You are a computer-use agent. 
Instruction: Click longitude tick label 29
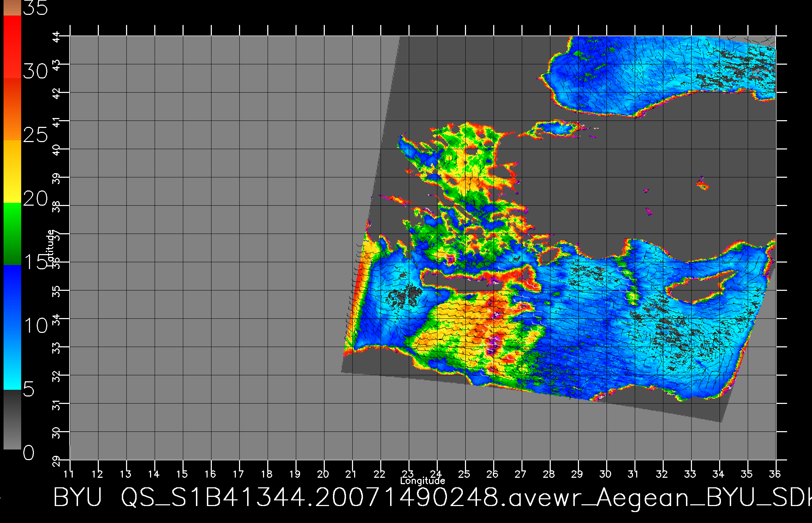[577, 474]
